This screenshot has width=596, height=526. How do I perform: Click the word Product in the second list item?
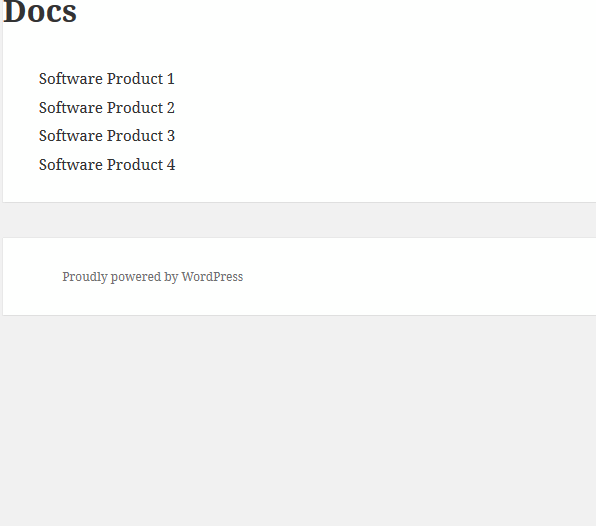click(135, 108)
